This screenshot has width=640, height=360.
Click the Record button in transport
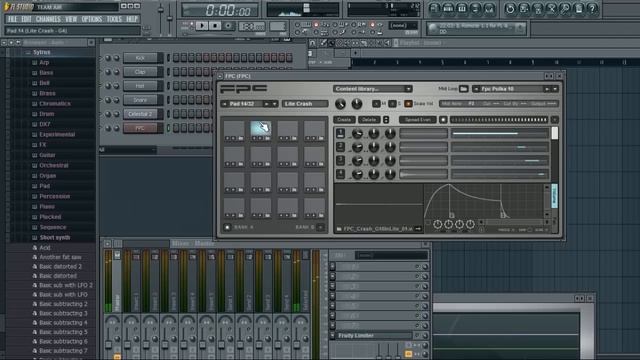pyautogui.click(x=229, y=26)
